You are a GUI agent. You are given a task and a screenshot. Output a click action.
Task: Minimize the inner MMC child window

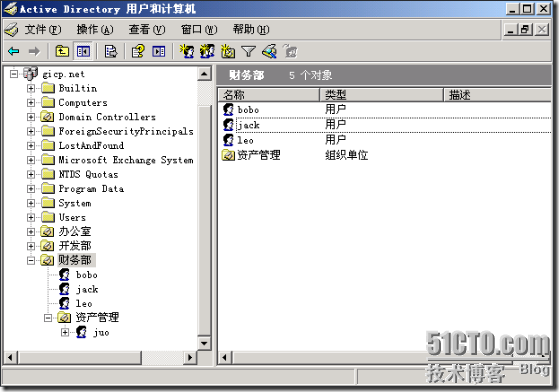point(511,29)
